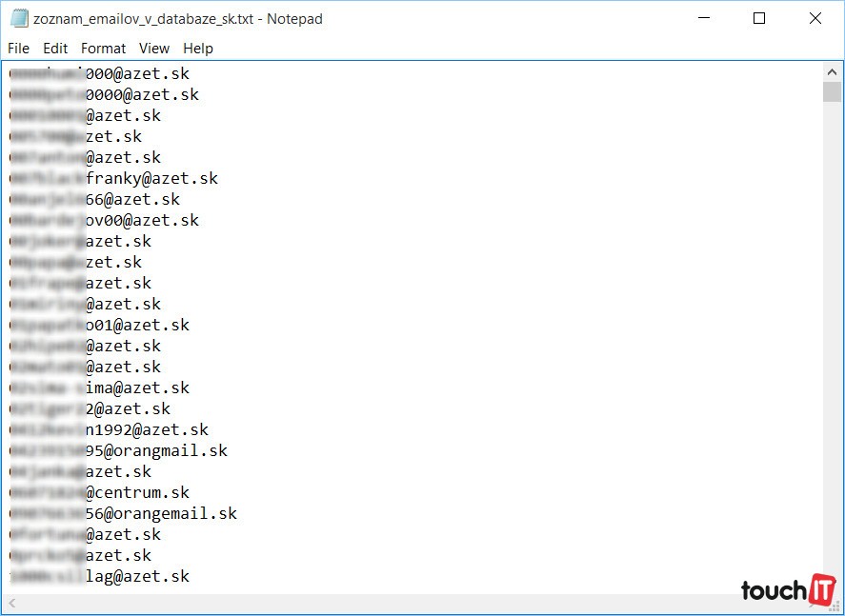845x616 pixels.
Task: Click the line ending @centrum.sk
Action: 100,492
